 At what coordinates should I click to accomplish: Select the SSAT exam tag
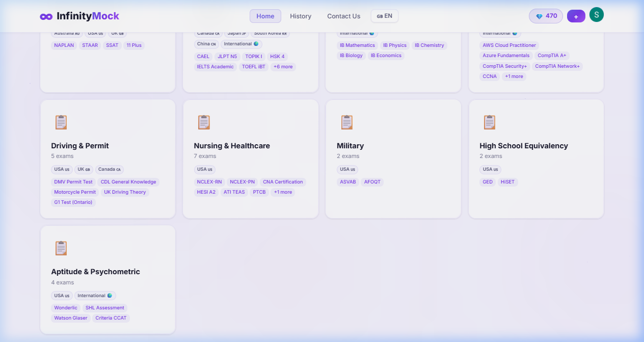pyautogui.click(x=112, y=45)
